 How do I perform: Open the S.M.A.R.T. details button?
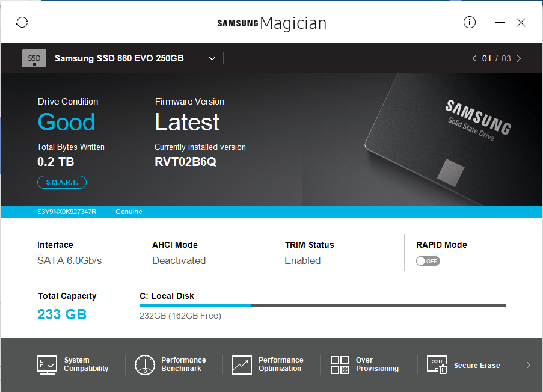pyautogui.click(x=62, y=182)
